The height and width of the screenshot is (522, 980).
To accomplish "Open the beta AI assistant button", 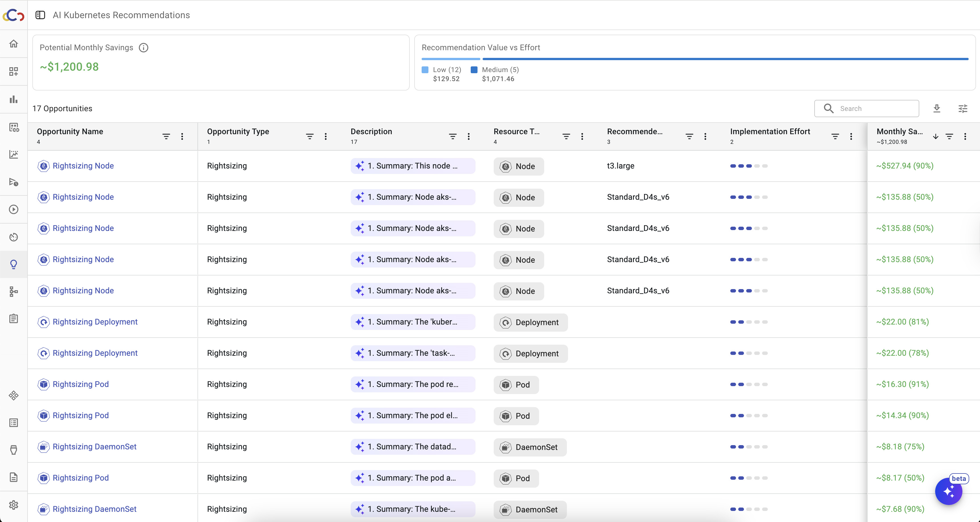I will click(949, 492).
